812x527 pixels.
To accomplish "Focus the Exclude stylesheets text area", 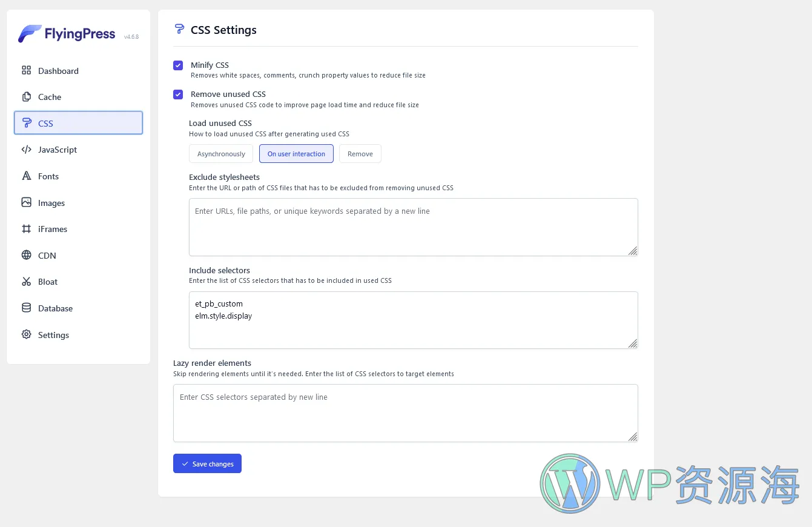I will (414, 227).
